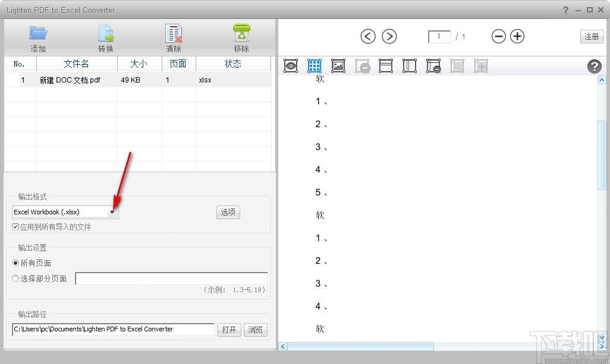Click the 大小 column header
This screenshot has width=610, height=364.
pos(139,64)
